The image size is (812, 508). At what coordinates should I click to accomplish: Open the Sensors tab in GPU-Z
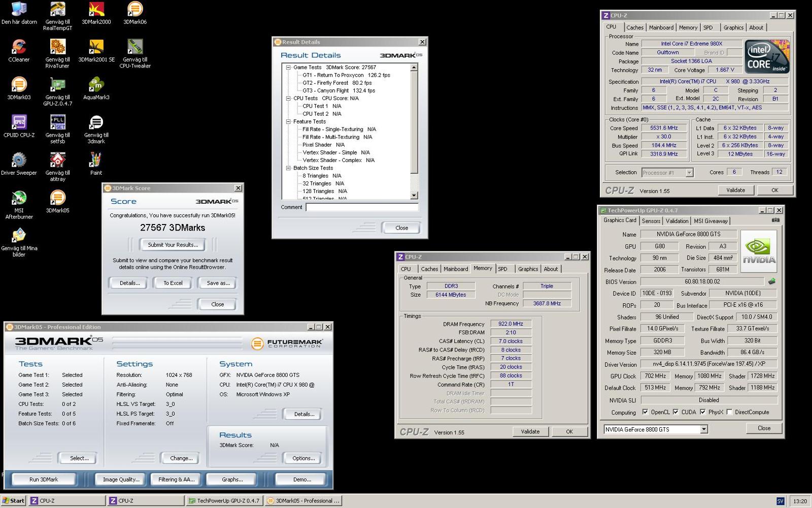[651, 221]
